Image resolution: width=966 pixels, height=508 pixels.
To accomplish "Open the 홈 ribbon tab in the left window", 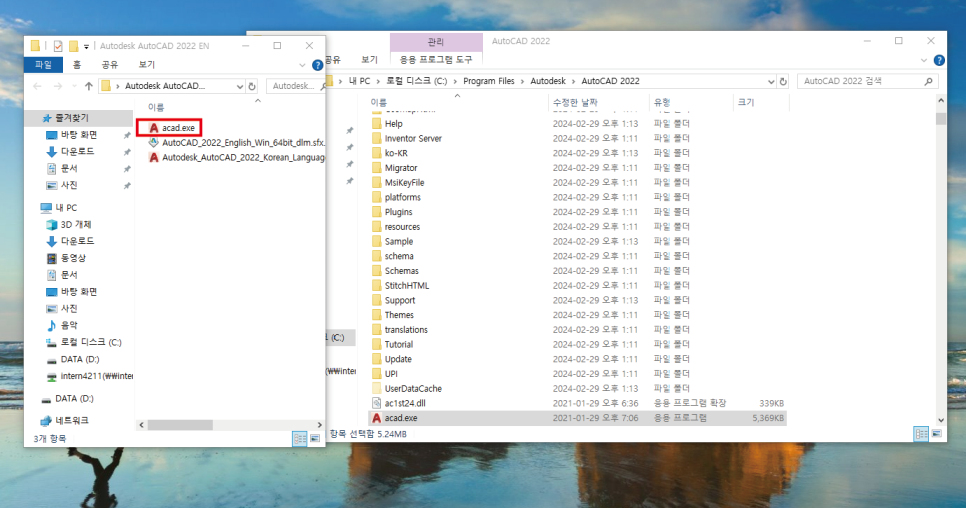I will coord(76,64).
